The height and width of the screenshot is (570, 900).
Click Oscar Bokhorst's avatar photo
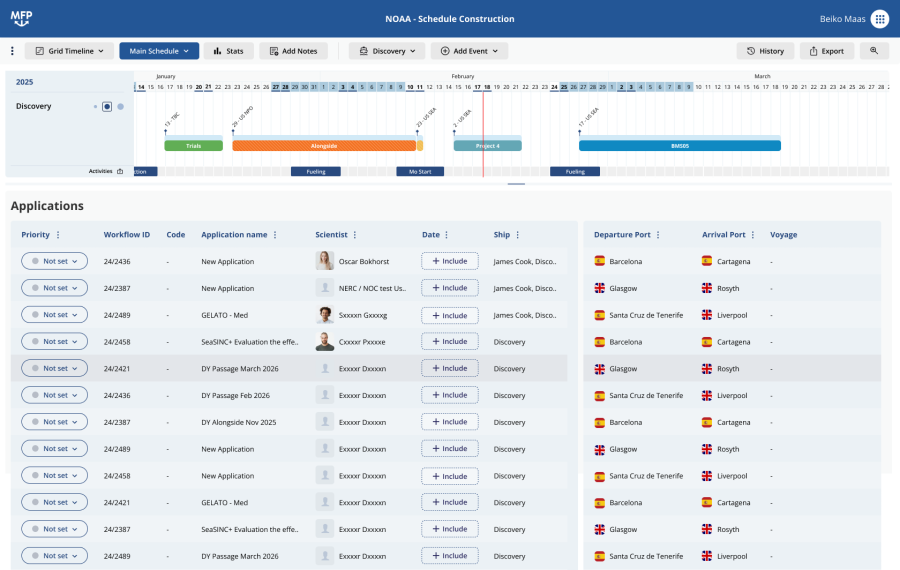tap(325, 261)
